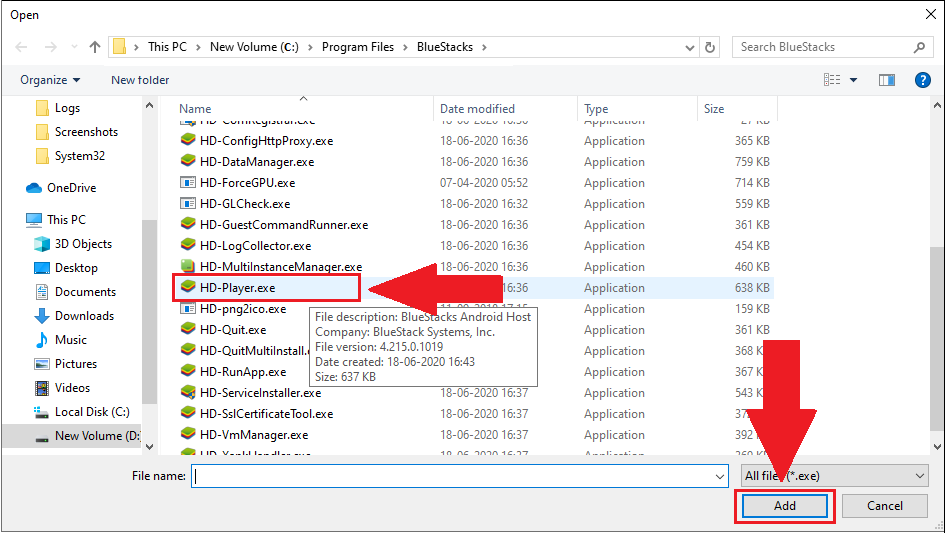Image resolution: width=945 pixels, height=533 pixels.
Task: Open recent locations dropdown arrow
Action: (x=74, y=46)
